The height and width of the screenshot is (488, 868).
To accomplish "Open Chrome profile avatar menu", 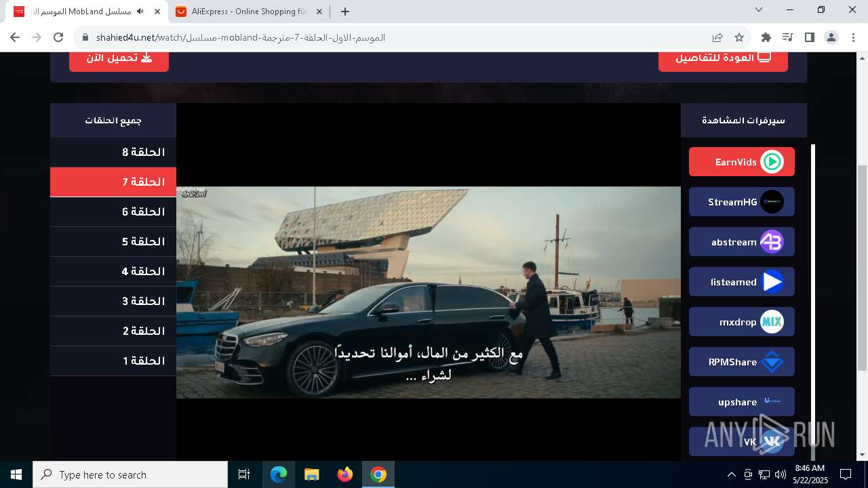I will [x=831, y=37].
